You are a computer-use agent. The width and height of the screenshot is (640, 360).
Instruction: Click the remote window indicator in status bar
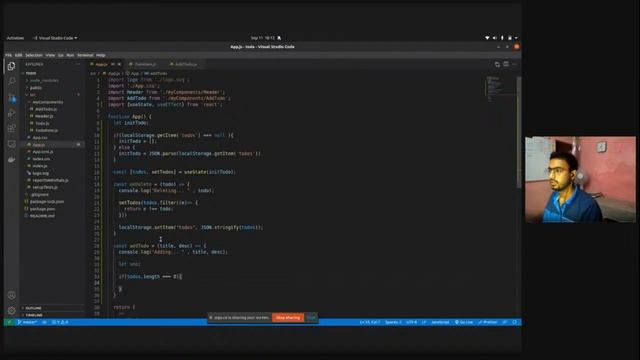point(9,322)
